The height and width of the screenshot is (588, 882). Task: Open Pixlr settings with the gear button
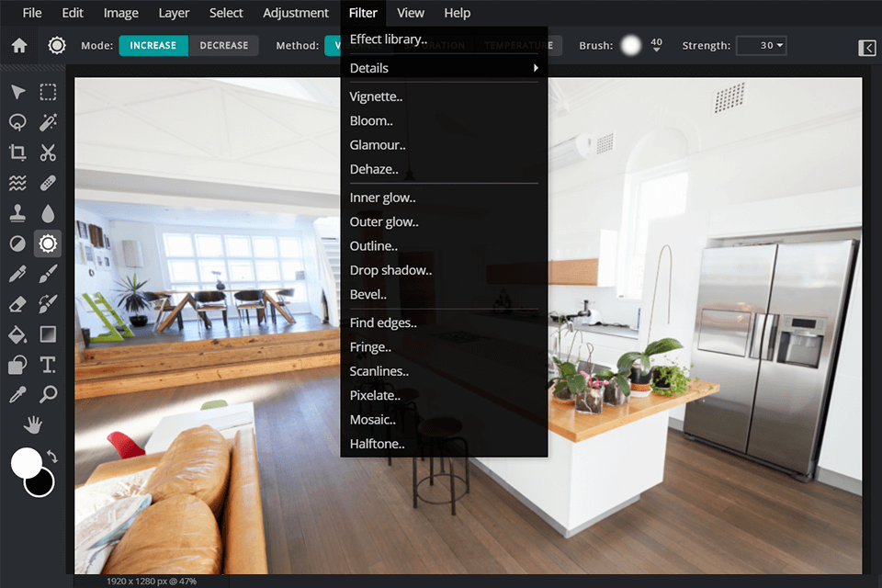56,44
